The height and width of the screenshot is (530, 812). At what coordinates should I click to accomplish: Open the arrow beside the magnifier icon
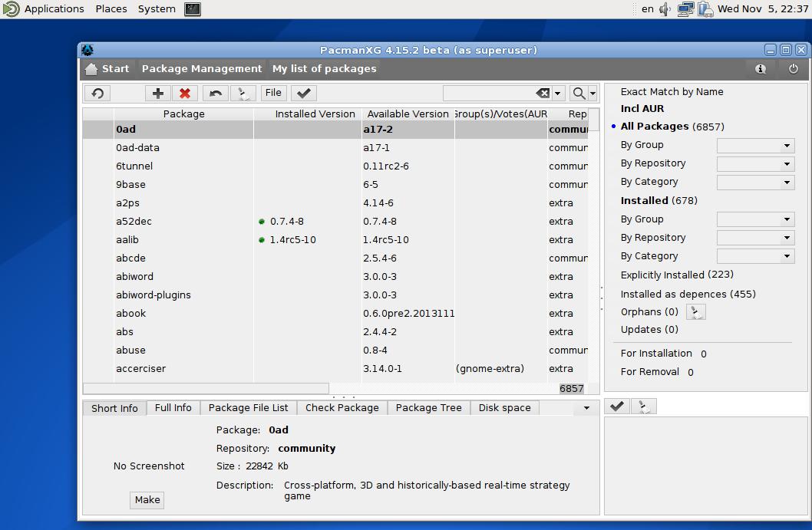pyautogui.click(x=593, y=94)
